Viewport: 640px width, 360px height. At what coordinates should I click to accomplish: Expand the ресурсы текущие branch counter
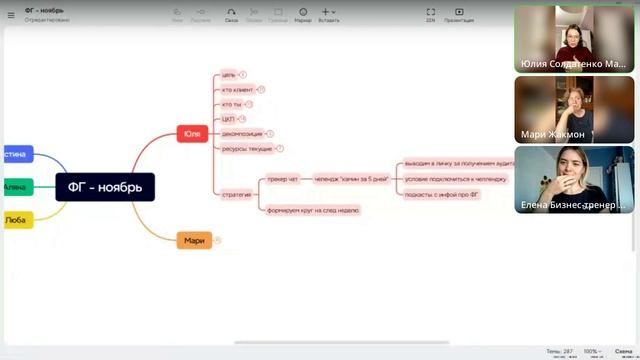point(280,149)
